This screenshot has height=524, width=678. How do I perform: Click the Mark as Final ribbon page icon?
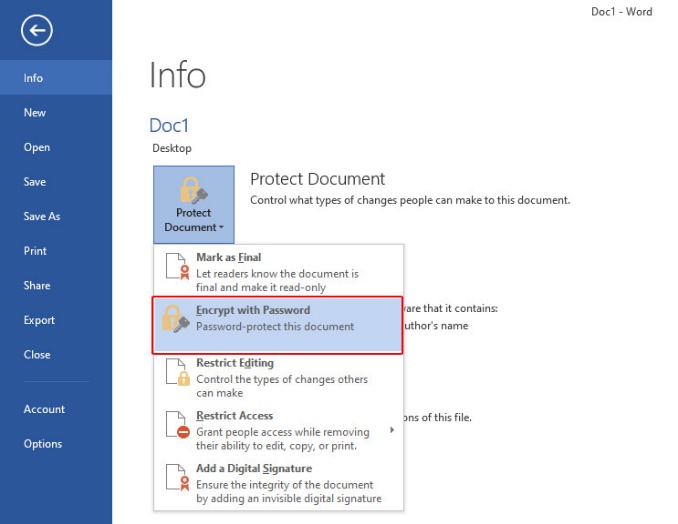point(178,266)
